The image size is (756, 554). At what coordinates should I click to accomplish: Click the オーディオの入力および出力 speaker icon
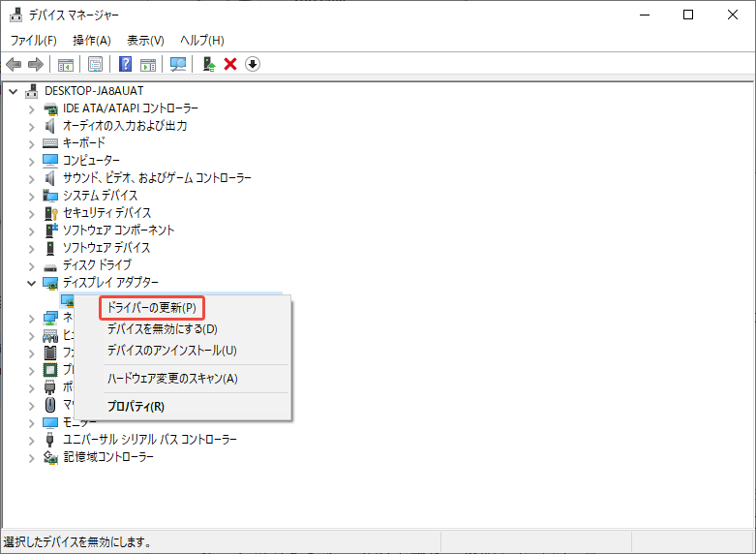(50, 126)
